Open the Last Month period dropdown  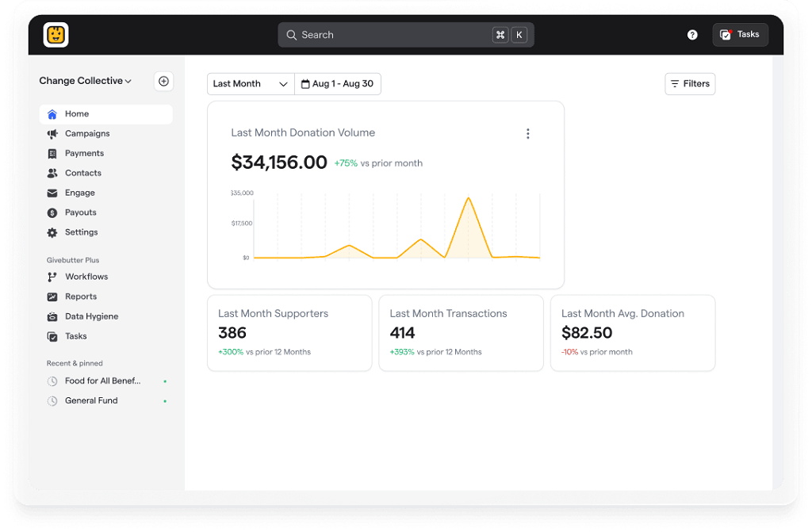[250, 84]
